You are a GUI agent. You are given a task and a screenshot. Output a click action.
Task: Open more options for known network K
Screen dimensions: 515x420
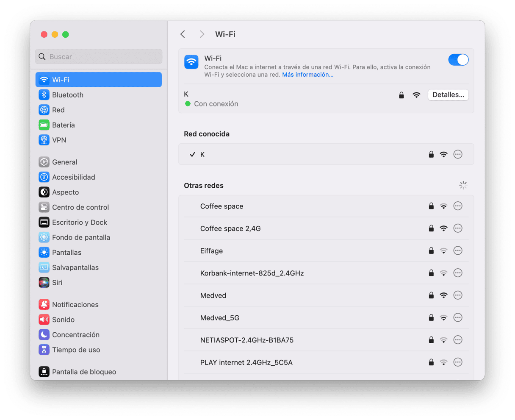458,154
